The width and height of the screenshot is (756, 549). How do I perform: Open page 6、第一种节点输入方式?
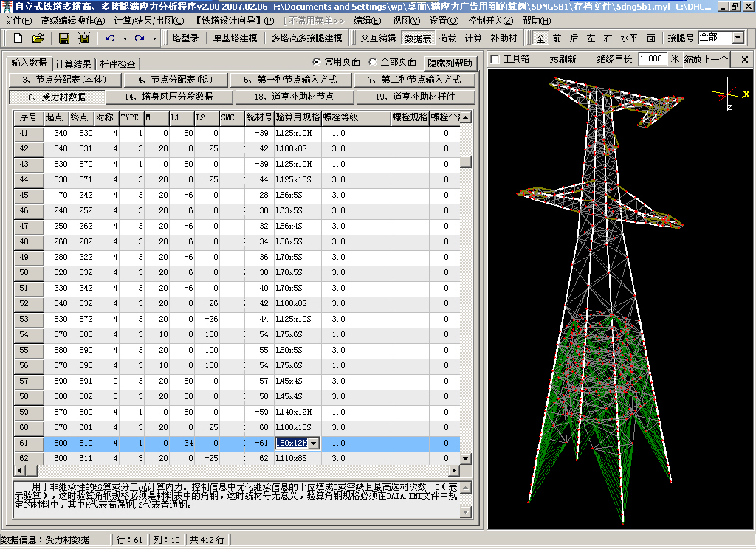pyautogui.click(x=290, y=80)
